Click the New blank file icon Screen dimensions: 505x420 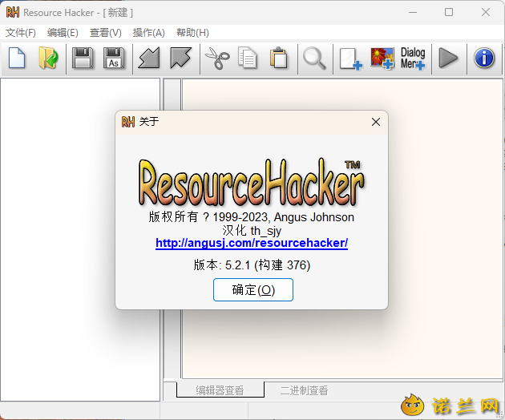(17, 59)
